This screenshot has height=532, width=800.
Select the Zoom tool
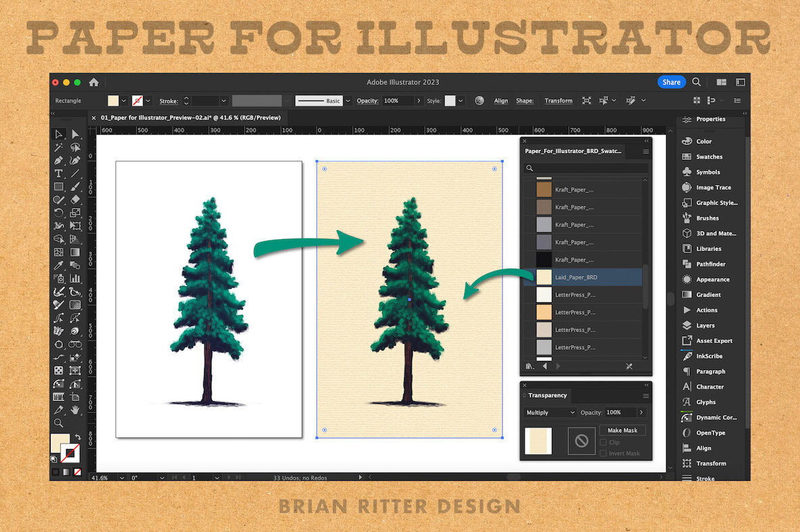tap(59, 423)
